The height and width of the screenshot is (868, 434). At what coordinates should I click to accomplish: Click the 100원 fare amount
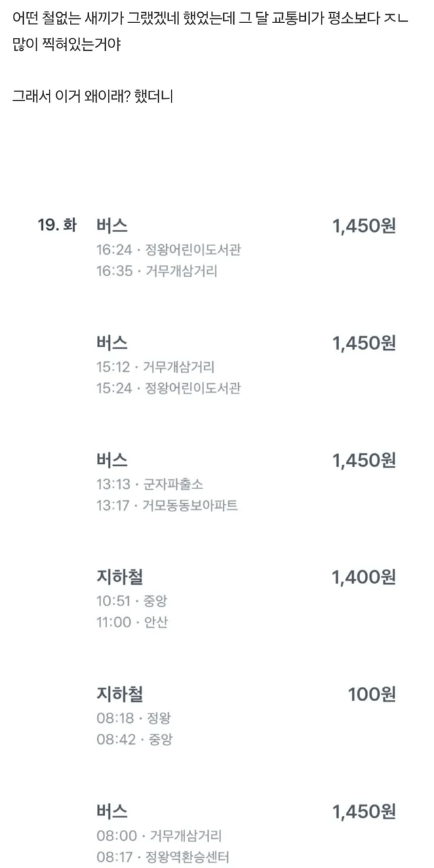coord(372,694)
